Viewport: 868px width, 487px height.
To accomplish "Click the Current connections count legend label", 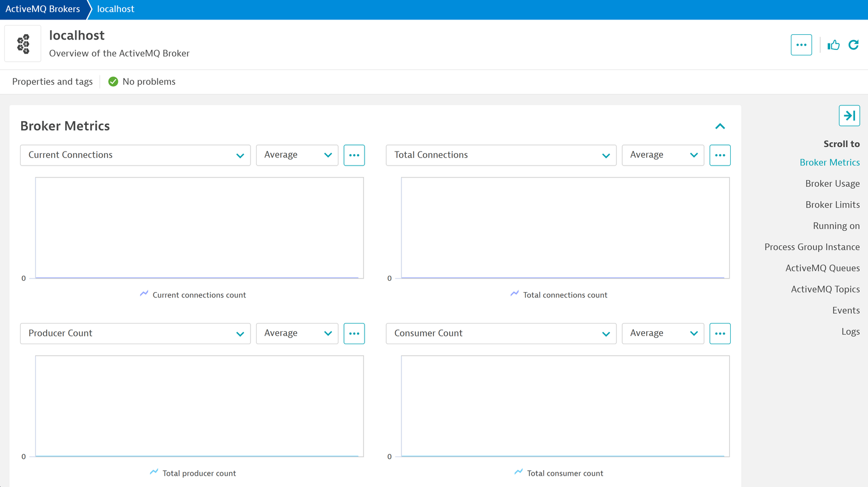I will click(199, 295).
